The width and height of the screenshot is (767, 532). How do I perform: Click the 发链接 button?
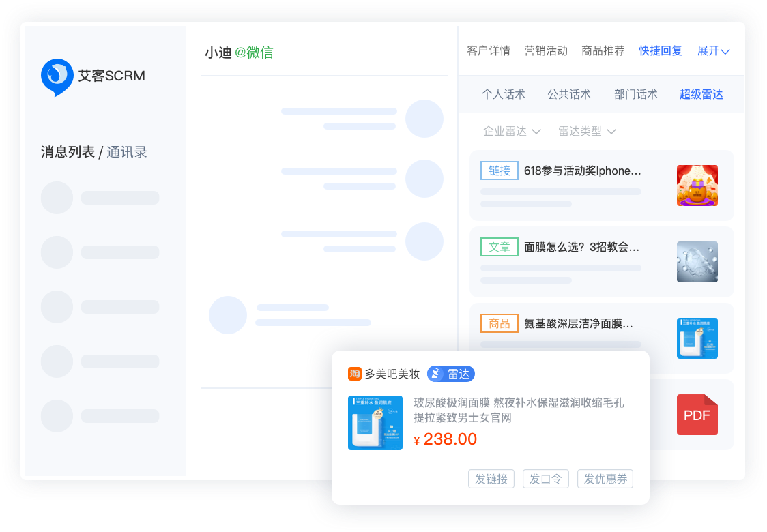pos(491,479)
